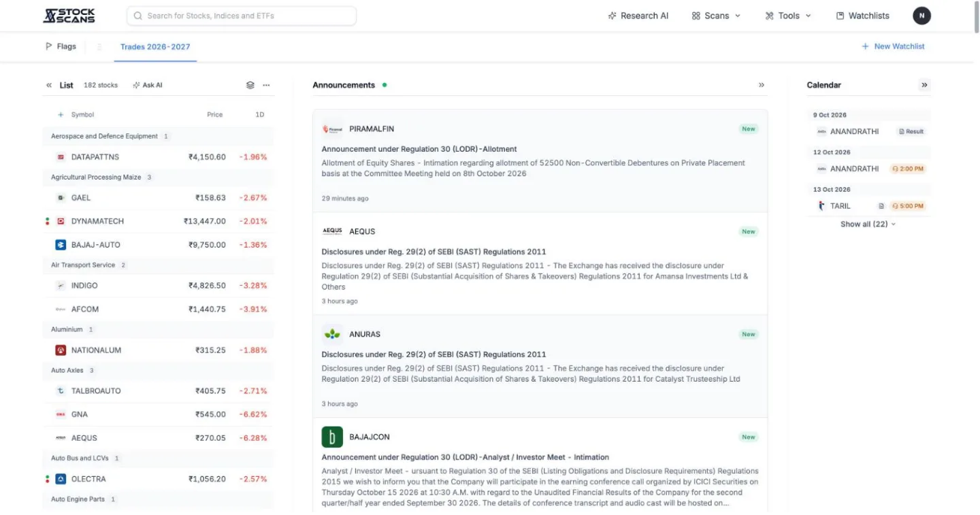The width and height of the screenshot is (980, 515).
Task: Click the OLECTRA company logo
Action: 61,479
